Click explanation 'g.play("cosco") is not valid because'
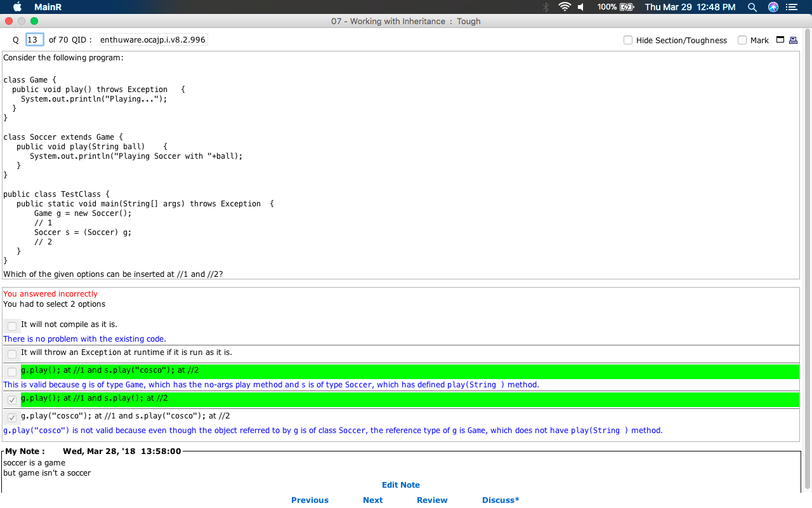812x508 pixels. click(333, 431)
